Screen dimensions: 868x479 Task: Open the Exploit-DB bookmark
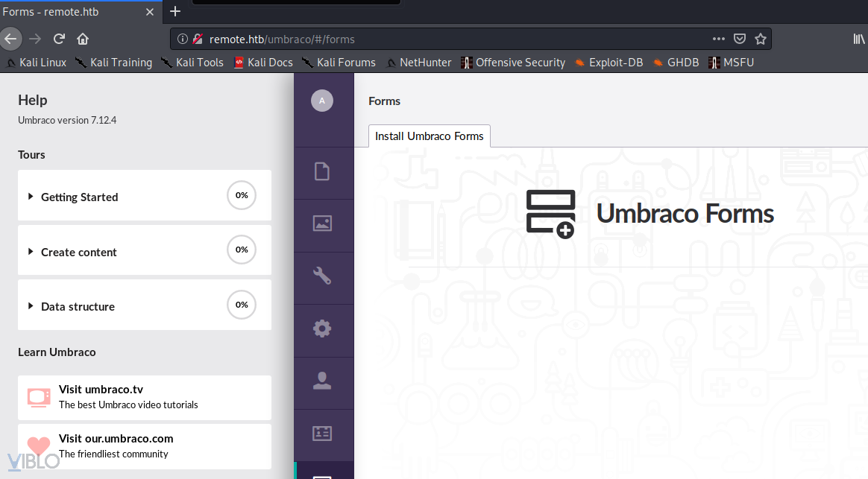(609, 63)
